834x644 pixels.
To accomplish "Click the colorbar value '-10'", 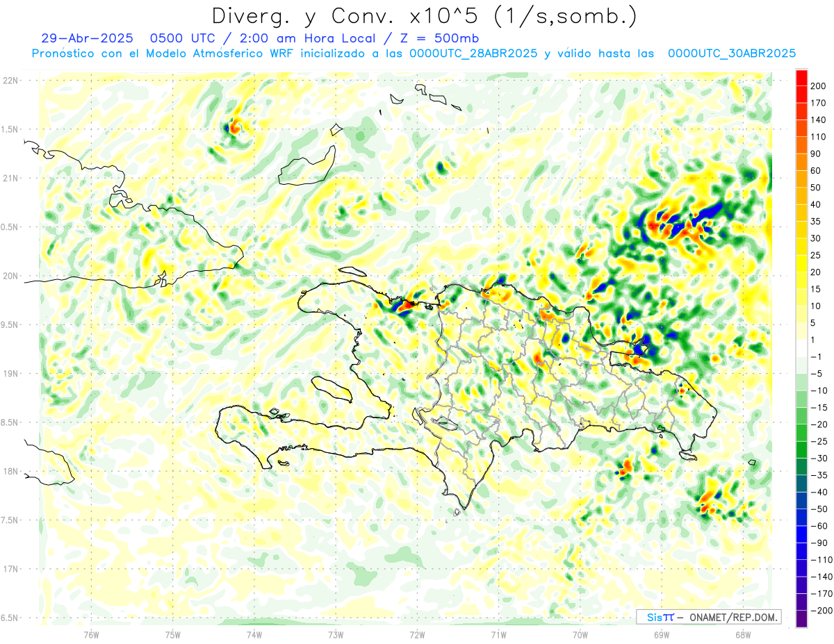I will tap(819, 390).
